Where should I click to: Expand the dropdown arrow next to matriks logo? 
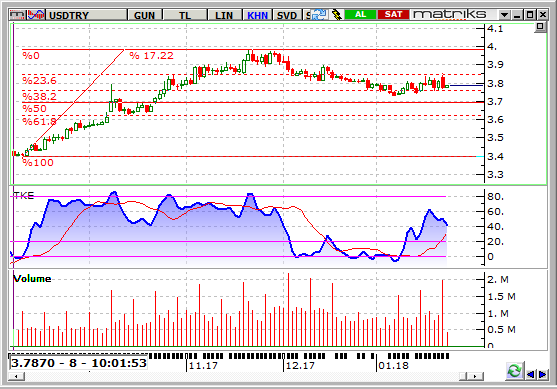pyautogui.click(x=504, y=15)
